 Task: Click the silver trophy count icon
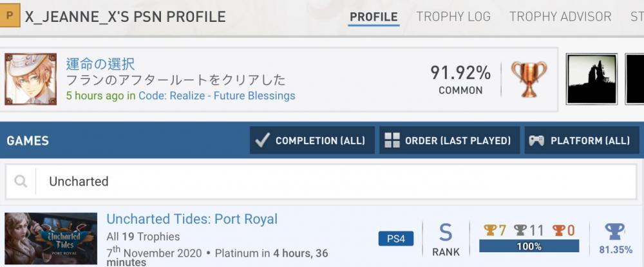tap(520, 230)
